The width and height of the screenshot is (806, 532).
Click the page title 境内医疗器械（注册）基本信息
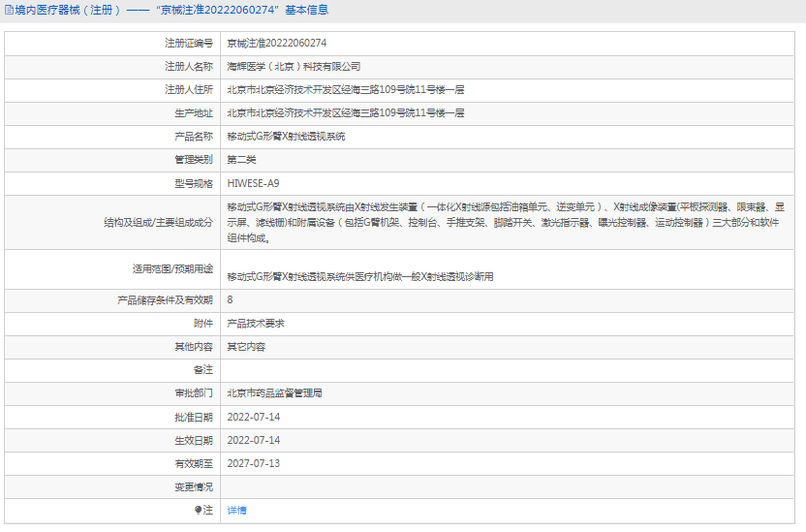[x=171, y=10]
